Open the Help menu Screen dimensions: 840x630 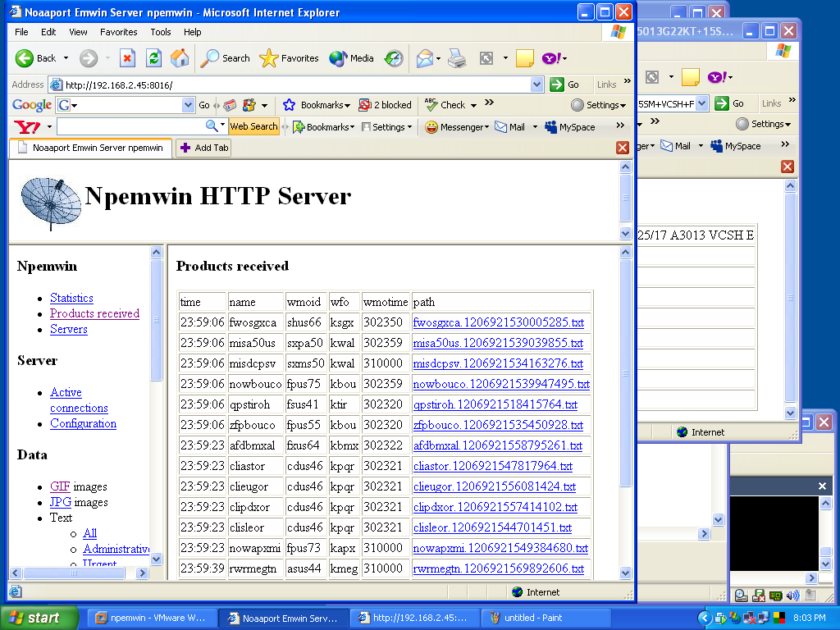click(x=192, y=32)
